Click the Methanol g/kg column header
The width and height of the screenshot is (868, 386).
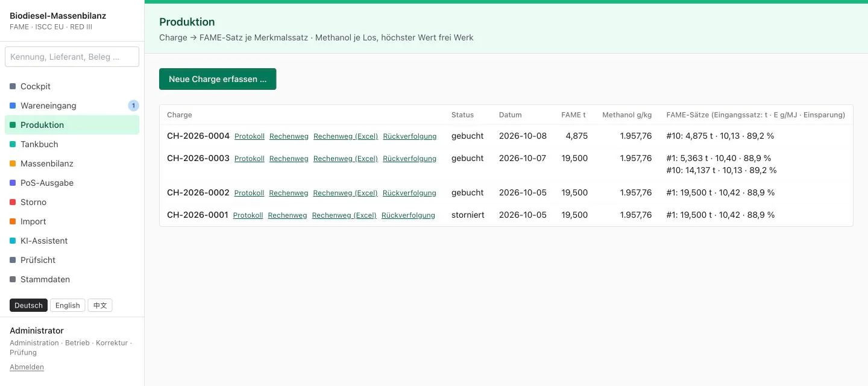point(627,115)
